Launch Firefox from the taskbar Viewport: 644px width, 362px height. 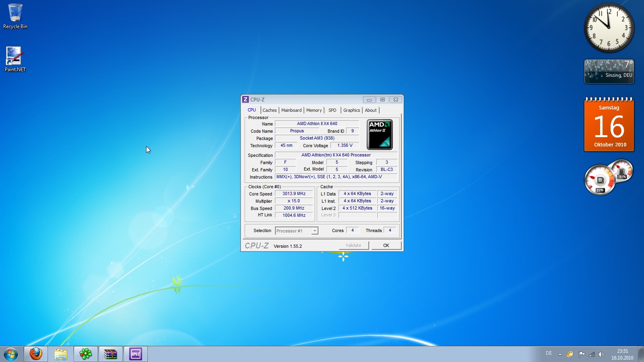pyautogui.click(x=36, y=354)
